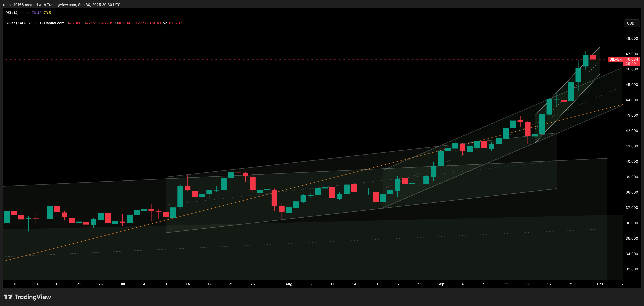Click the Silver (XAGUSD) symbol title
644x306 pixels.
20,23
